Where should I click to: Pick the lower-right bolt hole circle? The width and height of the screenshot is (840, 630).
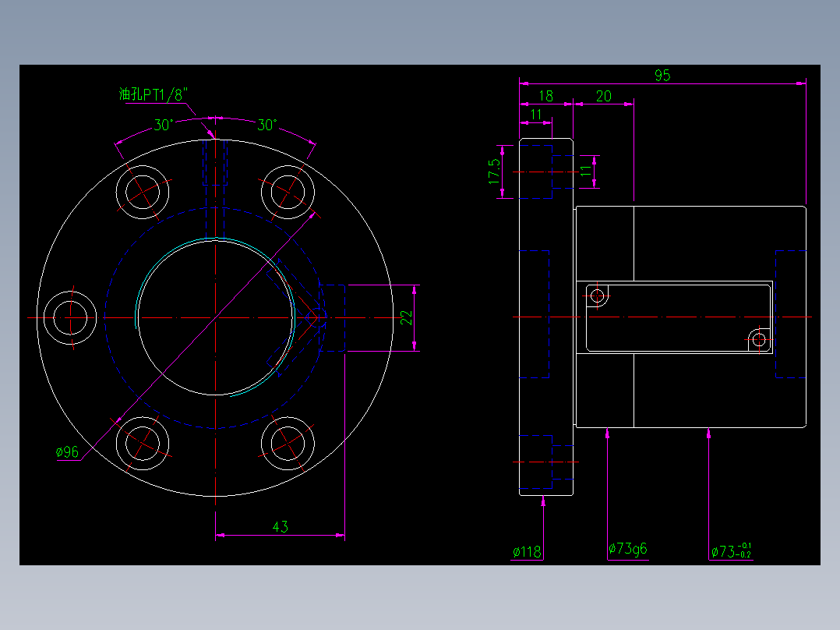pyautogui.click(x=288, y=444)
